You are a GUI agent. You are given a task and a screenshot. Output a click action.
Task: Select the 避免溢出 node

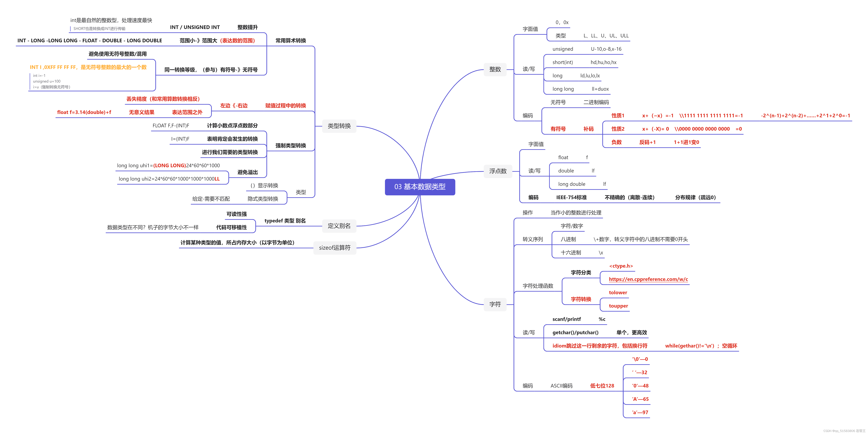pos(247,172)
